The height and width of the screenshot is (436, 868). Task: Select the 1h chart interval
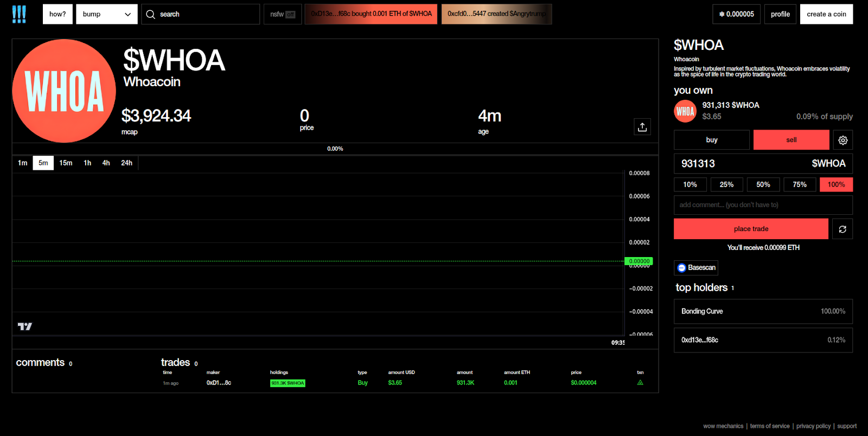pos(87,163)
